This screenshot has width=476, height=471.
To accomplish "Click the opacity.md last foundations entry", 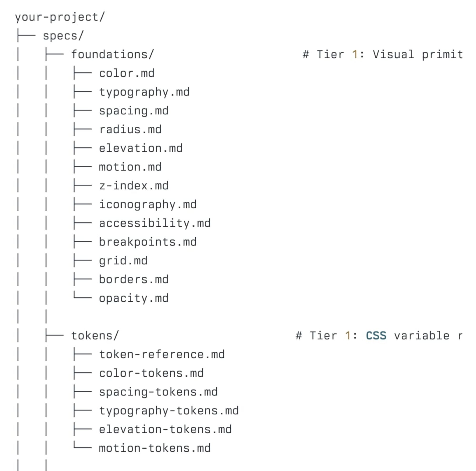I will (x=134, y=298).
